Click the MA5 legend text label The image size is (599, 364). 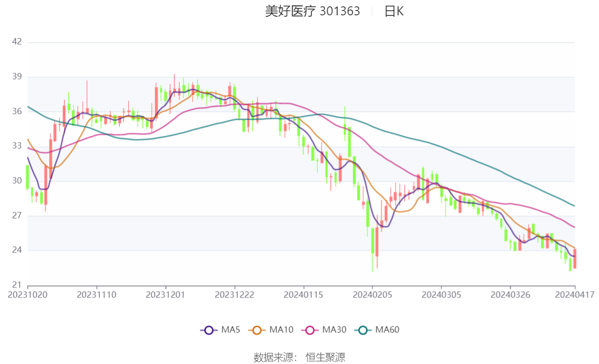click(x=231, y=330)
